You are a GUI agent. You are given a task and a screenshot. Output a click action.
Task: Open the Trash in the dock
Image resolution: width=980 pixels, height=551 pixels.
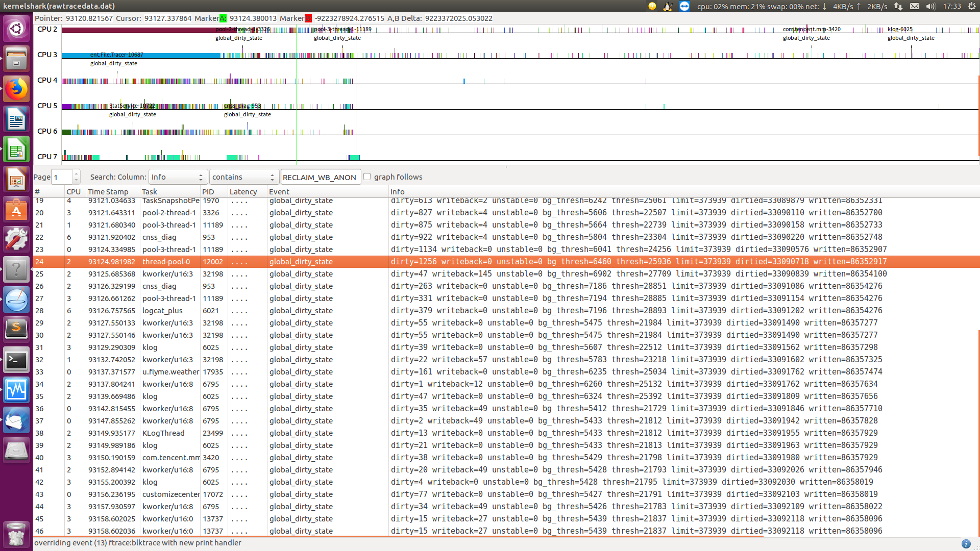pos(16,534)
